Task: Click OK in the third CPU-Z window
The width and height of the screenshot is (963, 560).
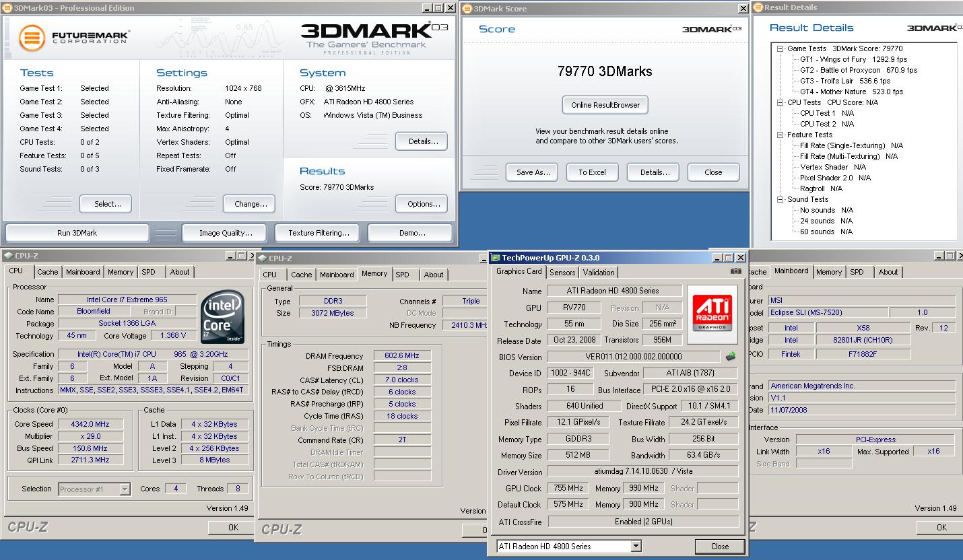Action: [x=941, y=528]
